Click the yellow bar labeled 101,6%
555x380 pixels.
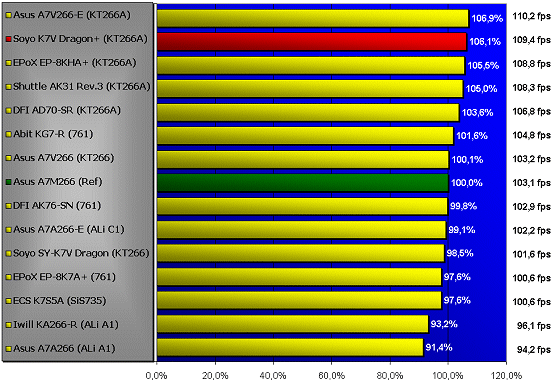pyautogui.click(x=305, y=136)
